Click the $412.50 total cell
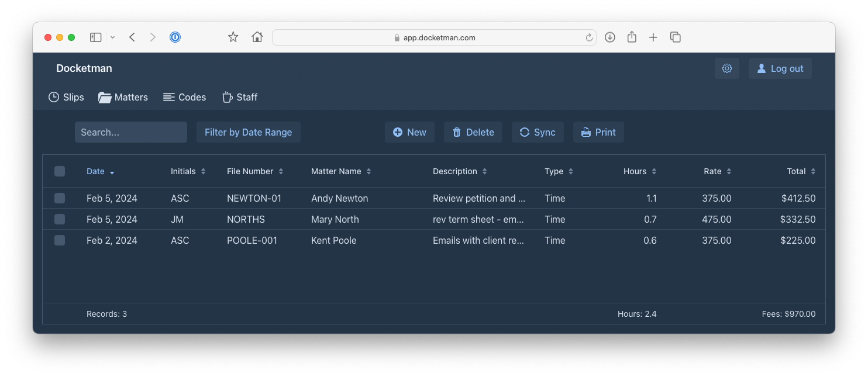Screen dimensions: 868x377 pyautogui.click(x=798, y=198)
